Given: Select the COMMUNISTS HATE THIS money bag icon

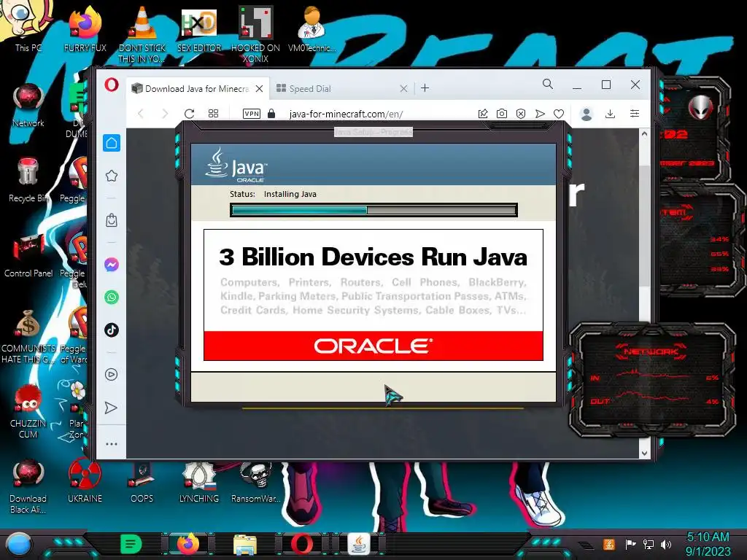Looking at the screenshot, I should [28, 336].
